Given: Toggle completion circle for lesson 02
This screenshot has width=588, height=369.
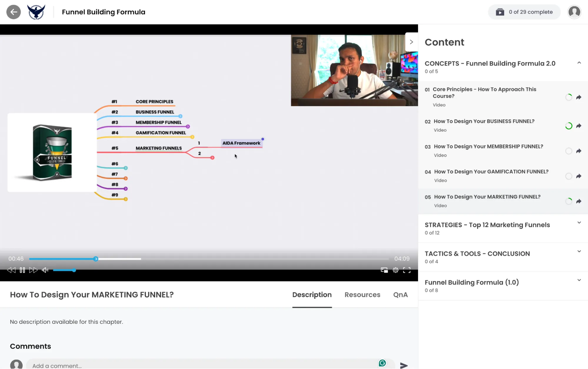Looking at the screenshot, I should (569, 126).
